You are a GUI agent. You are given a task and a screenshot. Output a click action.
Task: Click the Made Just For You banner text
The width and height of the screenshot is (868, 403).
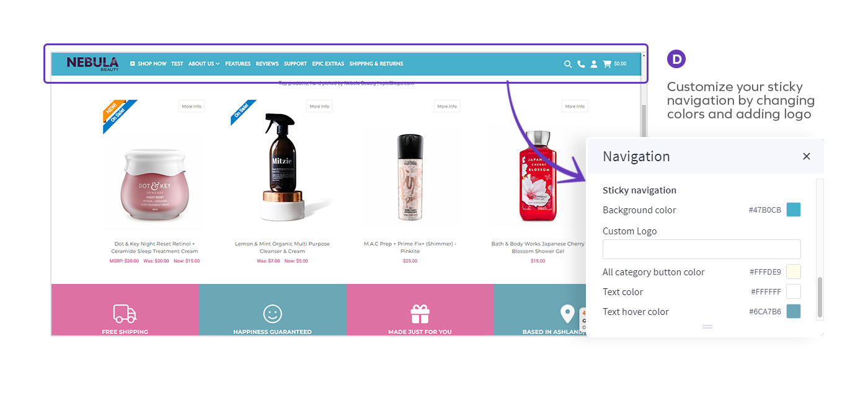(420, 332)
